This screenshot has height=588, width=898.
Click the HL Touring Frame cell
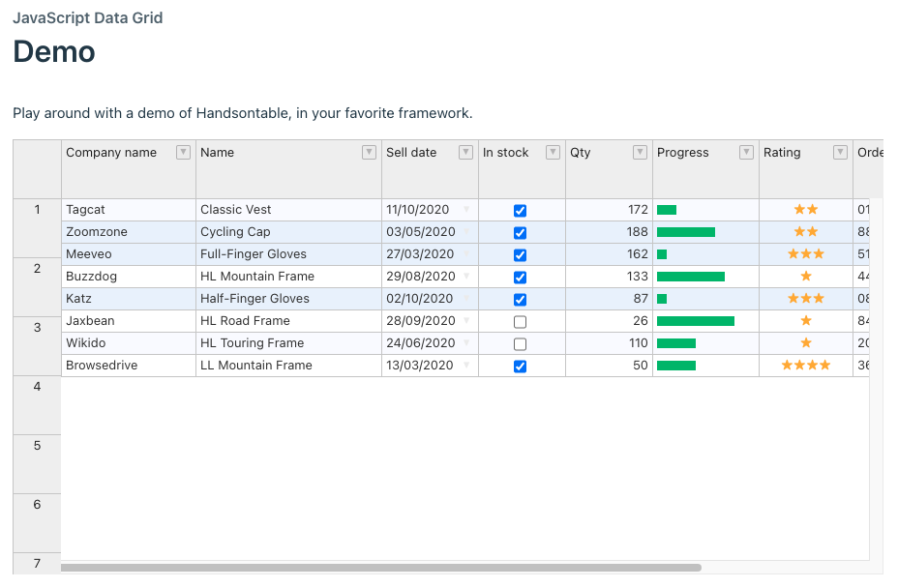(x=288, y=343)
